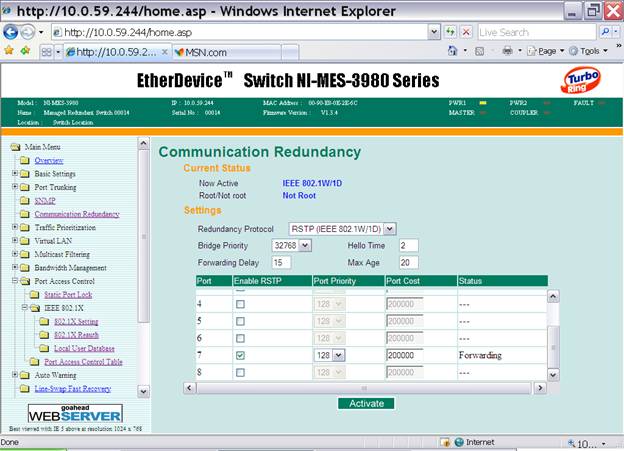Click the red Stop loading icon
This screenshot has height=451, width=624.
(466, 32)
